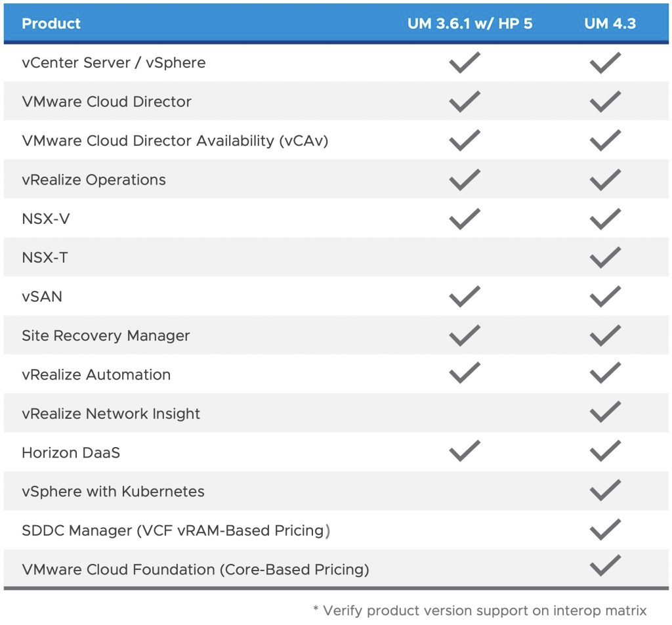Click the NSX-T UM 4.3 checkmark
Viewport: 672px width, 625px height.
605,257
